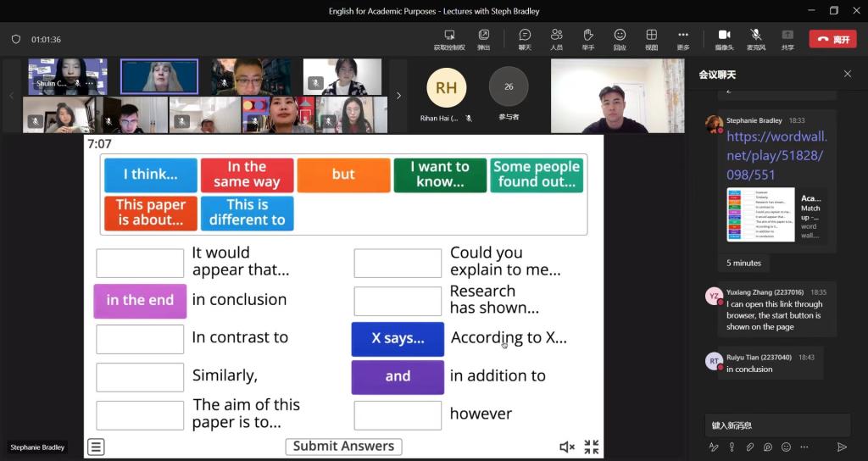Image resolution: width=868 pixels, height=461 pixels.
Task: Open the wordwall.net link in chat
Action: [x=776, y=155]
